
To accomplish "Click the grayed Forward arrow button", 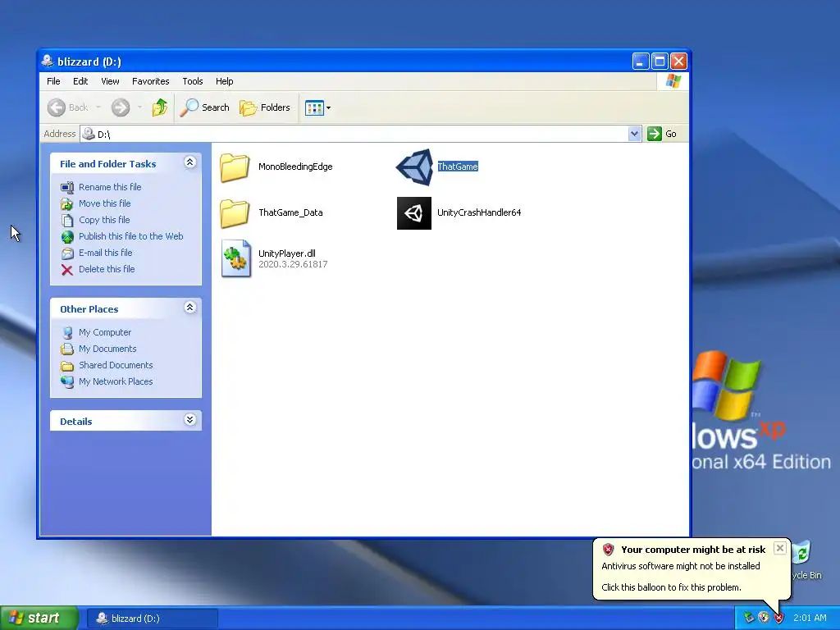I will tap(121, 107).
